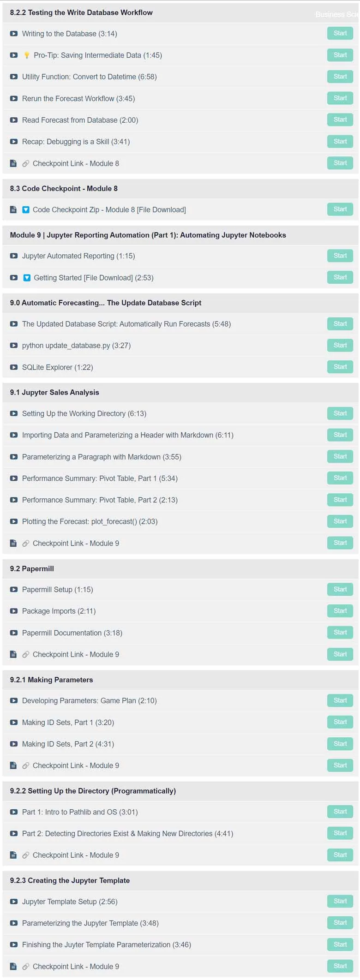This screenshot has width=360, height=980.
Task: Start the Making ID Sets Part 1 lesson
Action: pyautogui.click(x=340, y=722)
